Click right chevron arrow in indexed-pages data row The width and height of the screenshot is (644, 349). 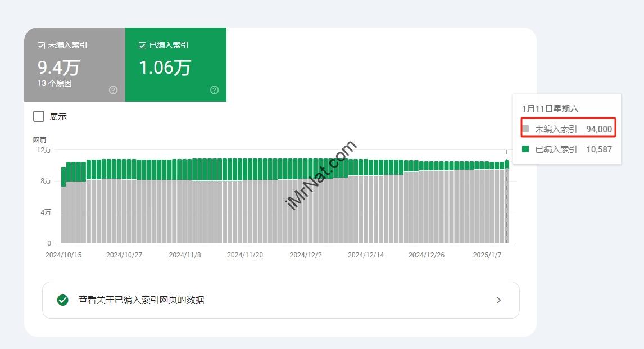tap(498, 300)
